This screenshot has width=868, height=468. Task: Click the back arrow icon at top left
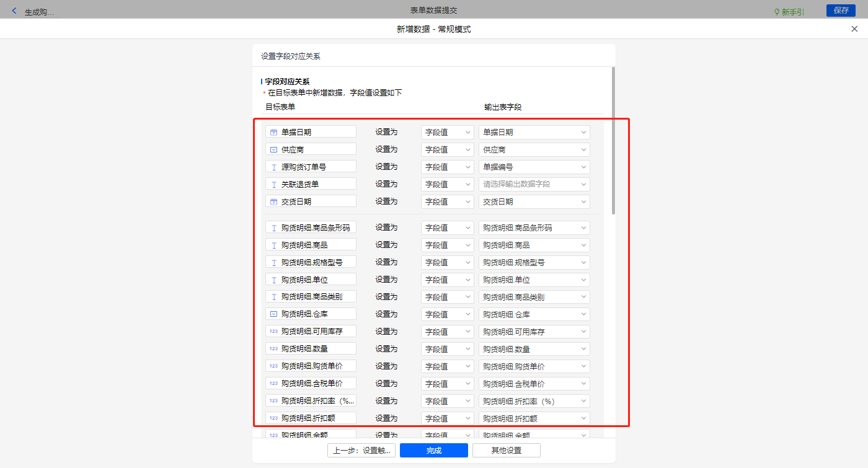(x=14, y=11)
